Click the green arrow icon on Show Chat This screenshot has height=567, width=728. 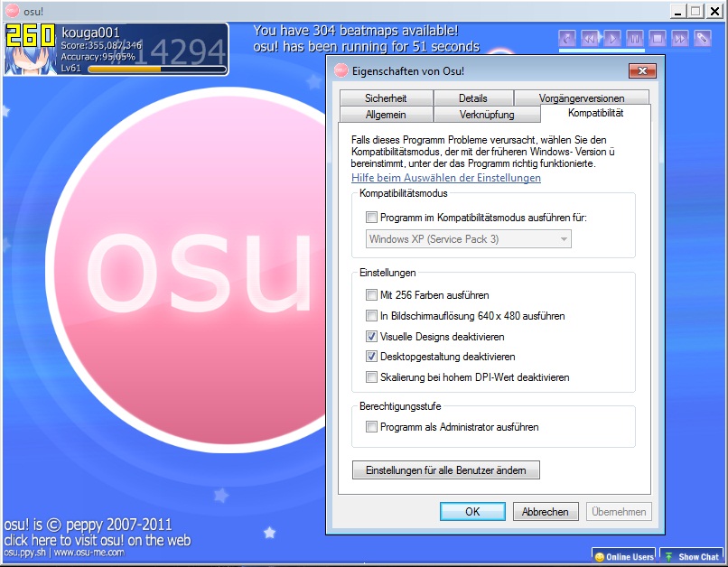[668, 557]
